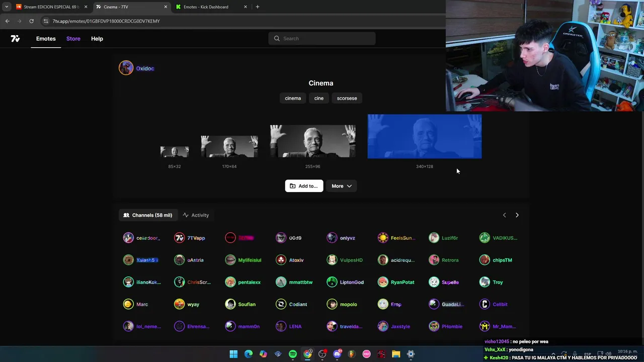Open the Luzif6r channel
Screen dimensions: 644x362
point(444,238)
